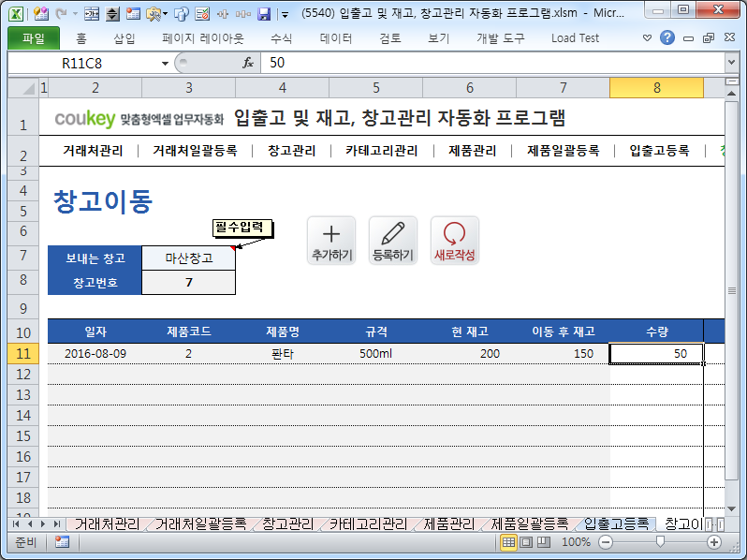The width and height of the screenshot is (747, 560).
Task: Click the 추가하기 plus button
Action: click(331, 241)
